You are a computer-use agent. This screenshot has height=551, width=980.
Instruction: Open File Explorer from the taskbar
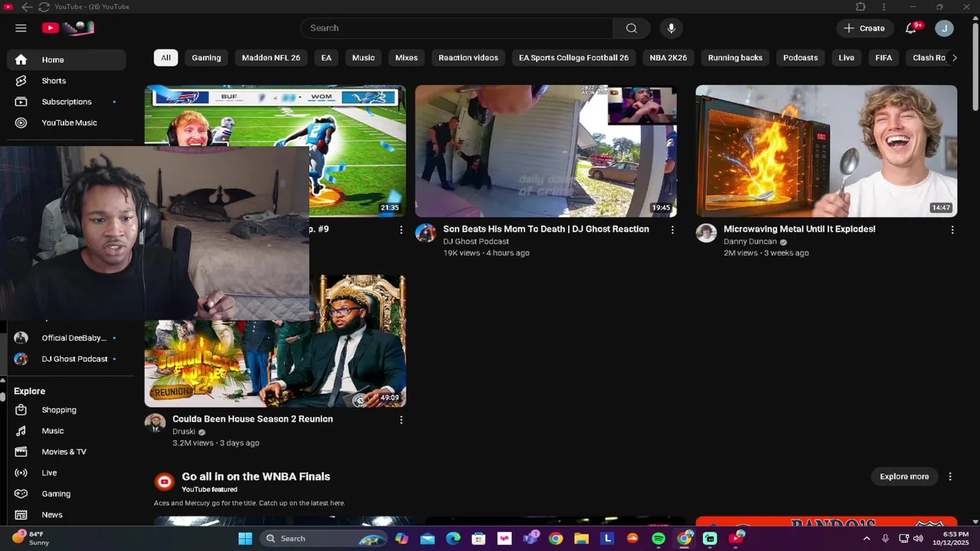[x=581, y=539]
